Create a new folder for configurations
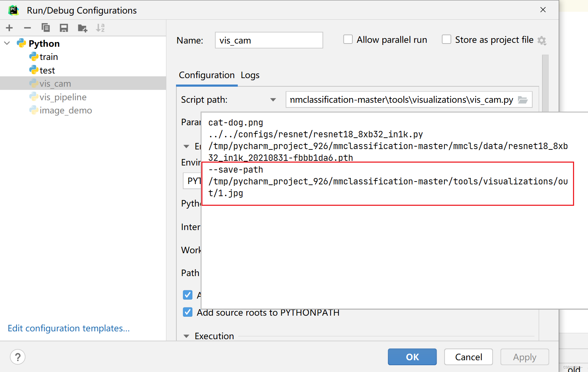Viewport: 588px width, 372px height. [x=82, y=27]
